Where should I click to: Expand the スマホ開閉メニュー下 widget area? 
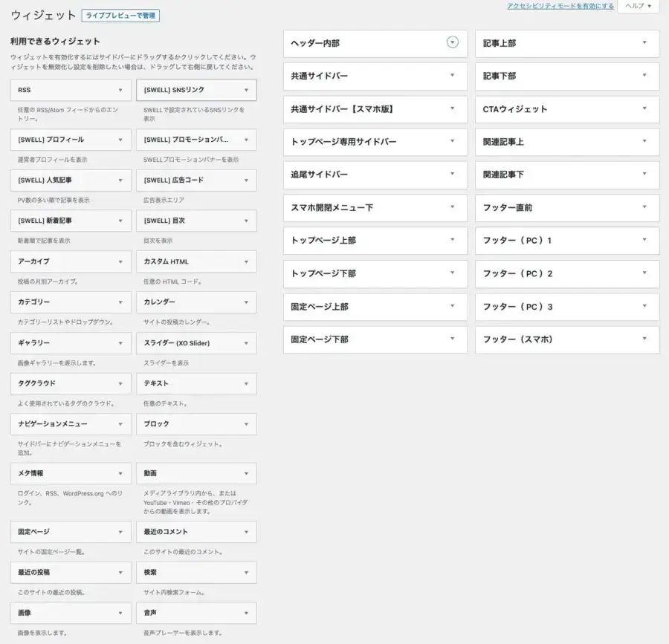click(x=375, y=208)
